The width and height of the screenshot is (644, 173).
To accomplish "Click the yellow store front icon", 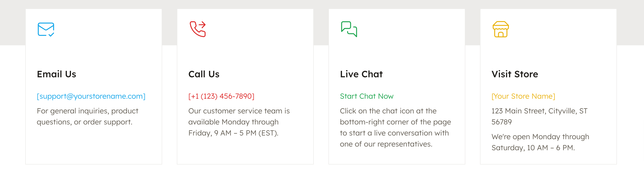I will coord(500,29).
